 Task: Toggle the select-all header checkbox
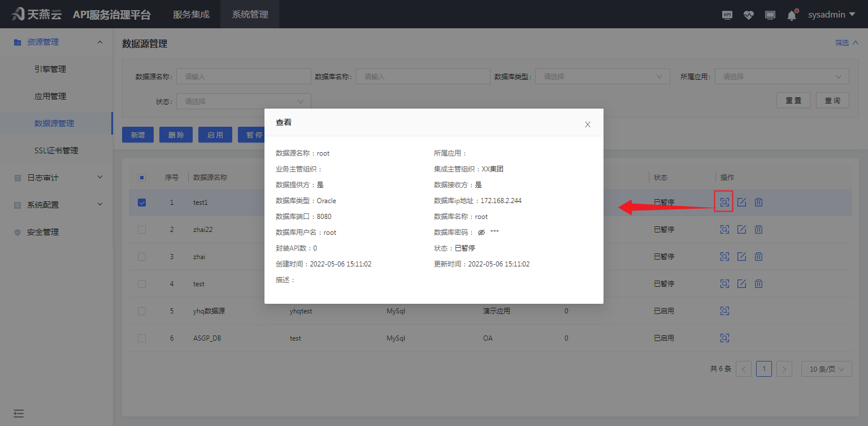click(x=142, y=178)
